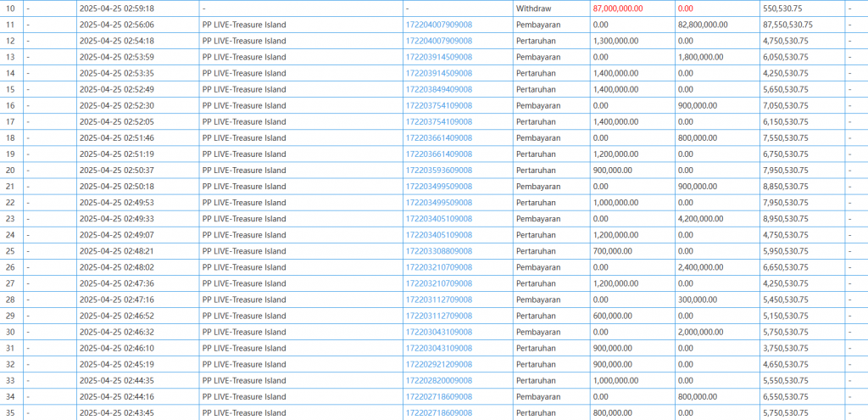Open ID 172203210709008 on the 02:47:36 row
868x420 pixels.
pos(439,283)
